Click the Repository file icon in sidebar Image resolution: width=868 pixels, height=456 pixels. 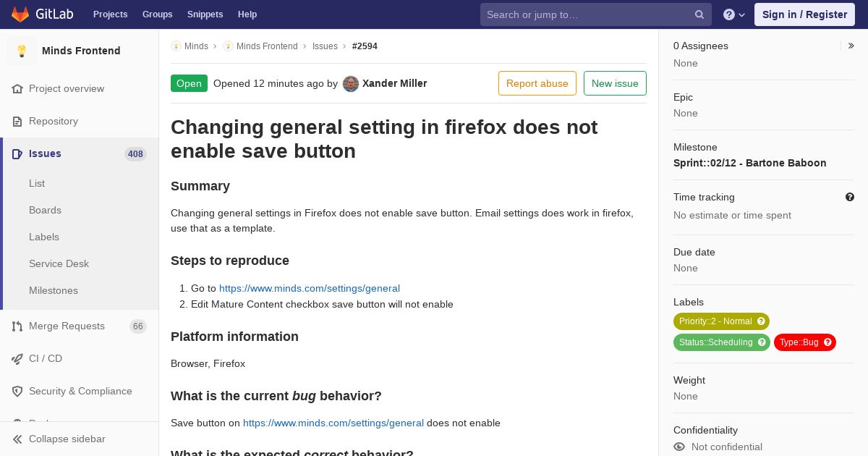[x=17, y=122]
